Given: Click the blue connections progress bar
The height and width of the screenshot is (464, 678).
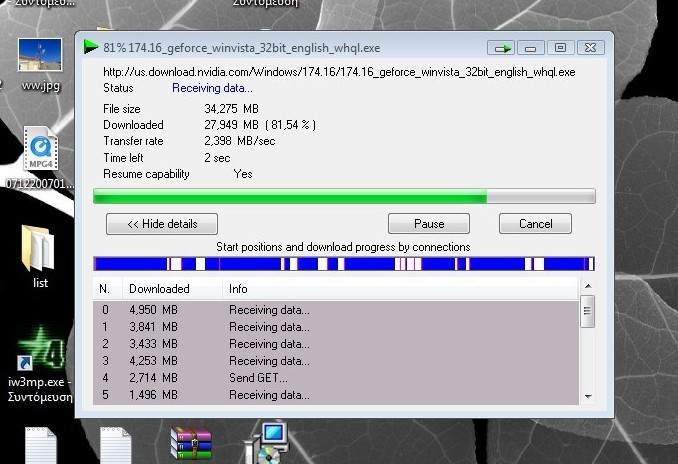Looking at the screenshot, I should pos(344,264).
